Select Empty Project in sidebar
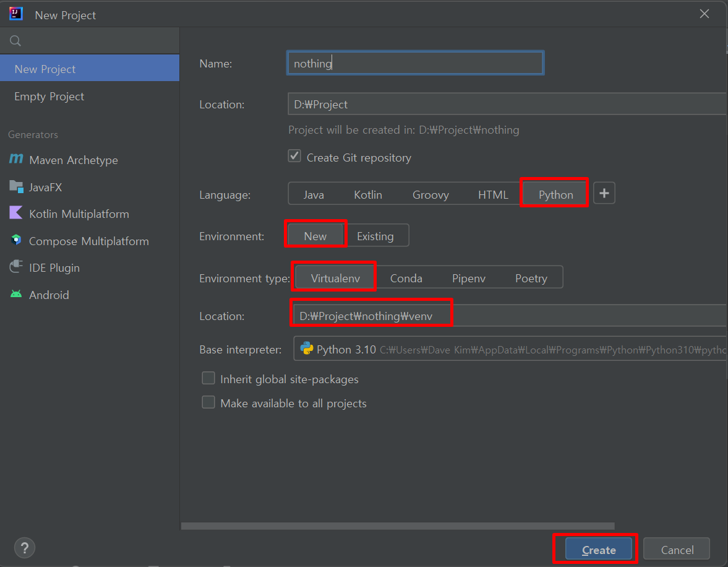Image resolution: width=728 pixels, height=567 pixels. (x=90, y=96)
